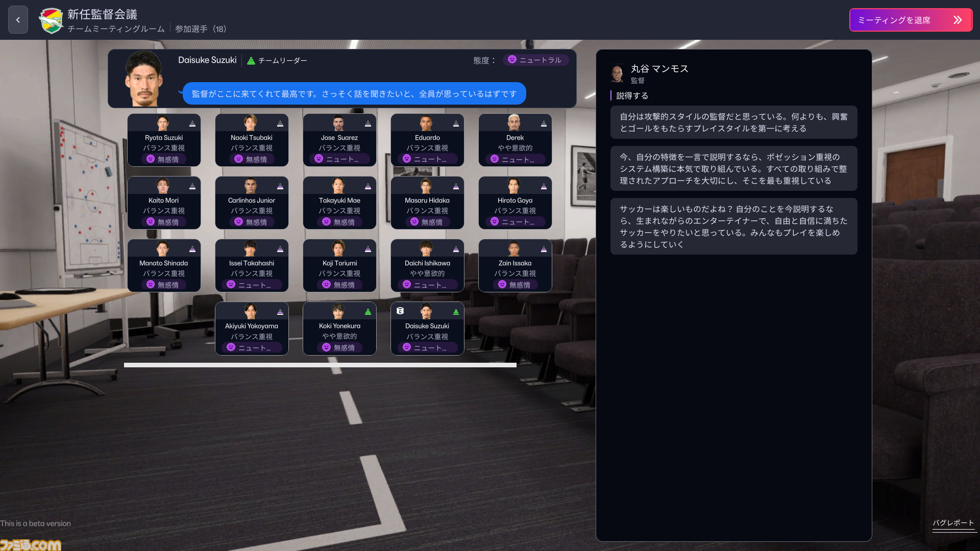Click the back arrow button
Image resolution: width=980 pixels, height=551 pixels.
[x=18, y=20]
